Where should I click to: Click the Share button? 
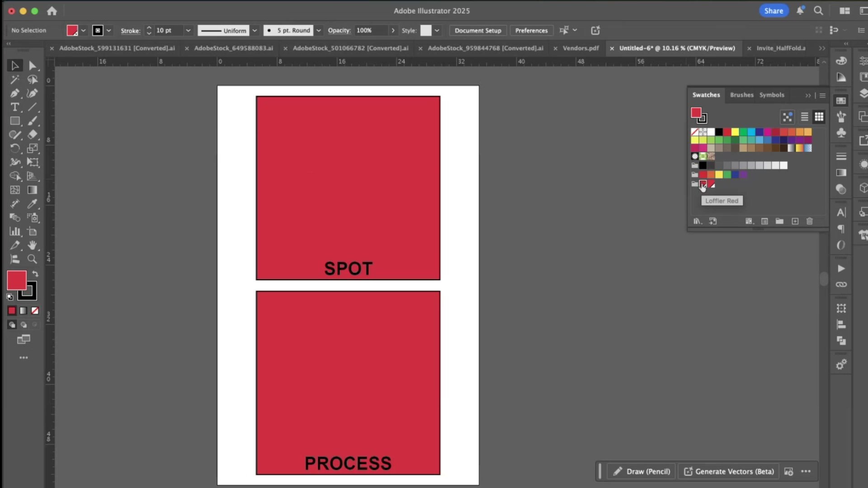(x=773, y=11)
